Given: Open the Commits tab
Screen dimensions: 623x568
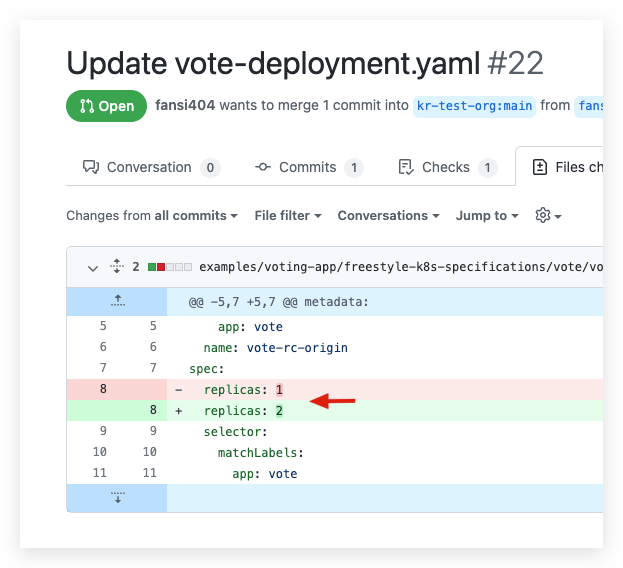Looking at the screenshot, I should click(x=308, y=167).
